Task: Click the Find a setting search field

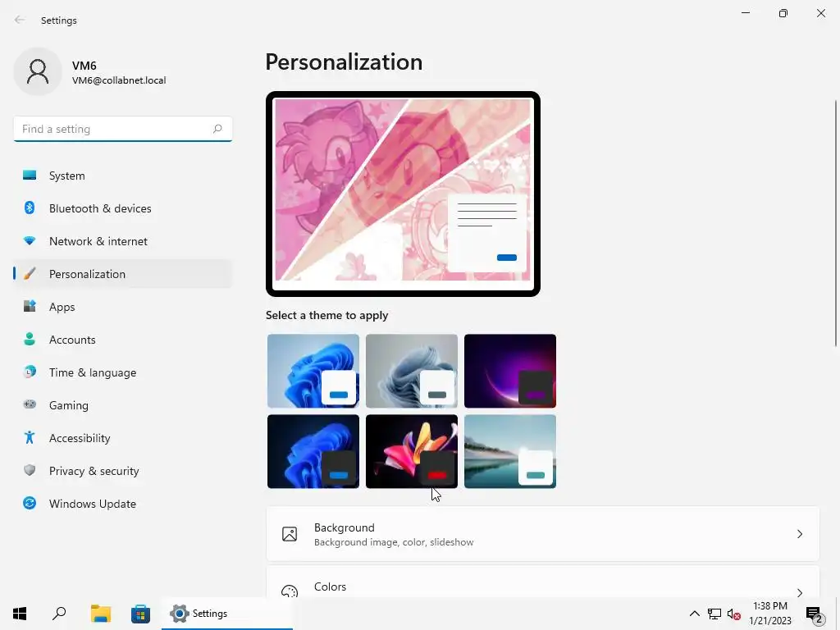Action: point(123,129)
